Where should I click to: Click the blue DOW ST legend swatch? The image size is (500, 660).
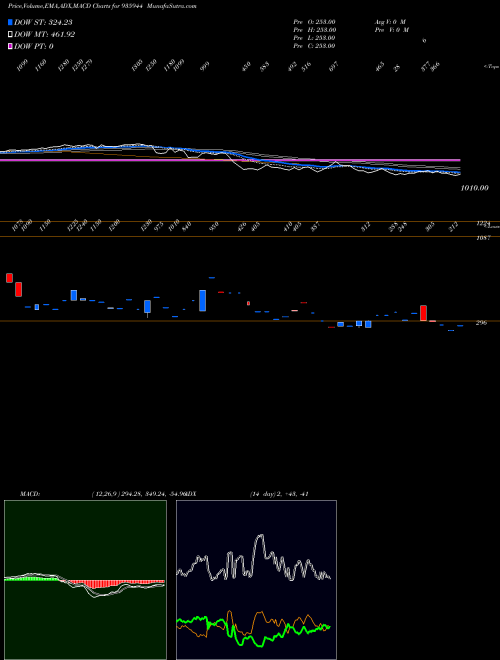pyautogui.click(x=10, y=22)
